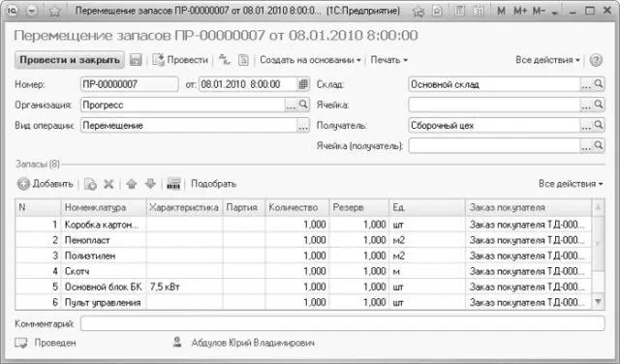Expand Создать на основании dropdown
Viewport: 620px width, 364px height.
310,60
